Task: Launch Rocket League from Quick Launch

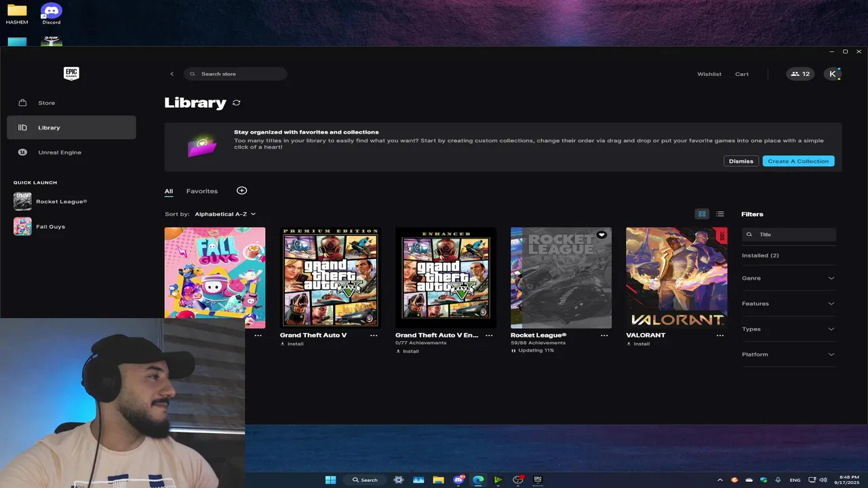Action: click(x=51, y=201)
